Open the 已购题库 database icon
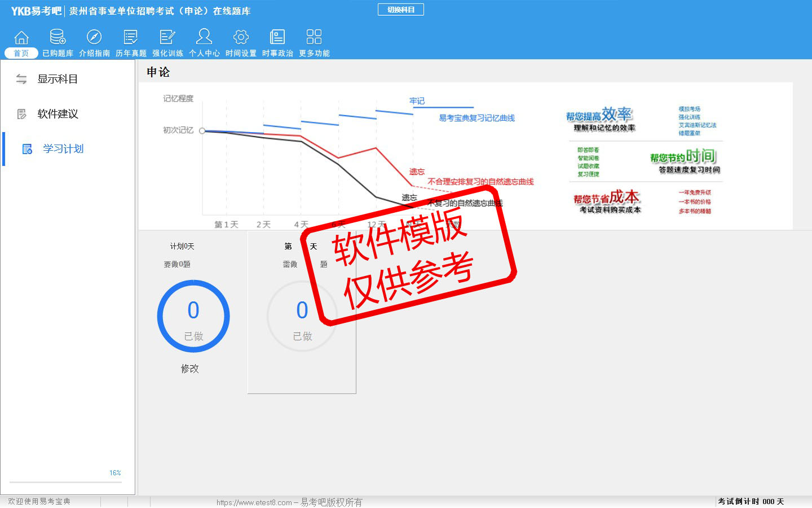Image resolution: width=812 pixels, height=508 pixels. pyautogui.click(x=58, y=38)
